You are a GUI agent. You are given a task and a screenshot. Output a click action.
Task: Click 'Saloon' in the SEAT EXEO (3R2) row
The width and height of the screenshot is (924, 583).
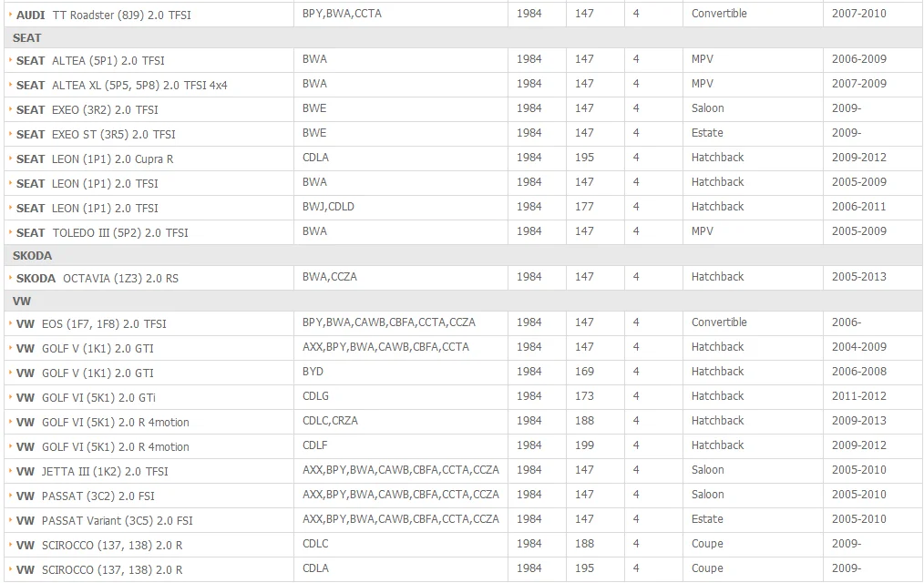(x=708, y=108)
